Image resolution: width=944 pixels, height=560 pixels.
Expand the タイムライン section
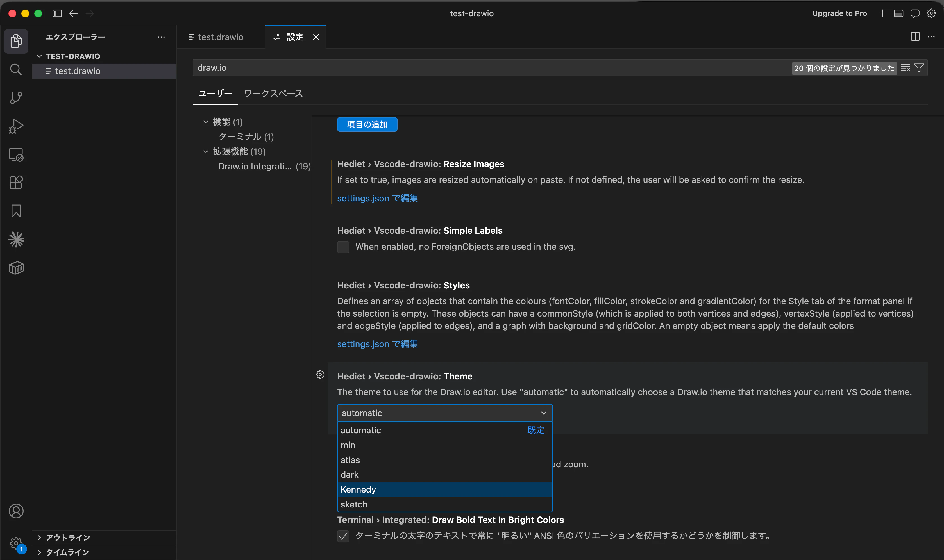(x=39, y=552)
